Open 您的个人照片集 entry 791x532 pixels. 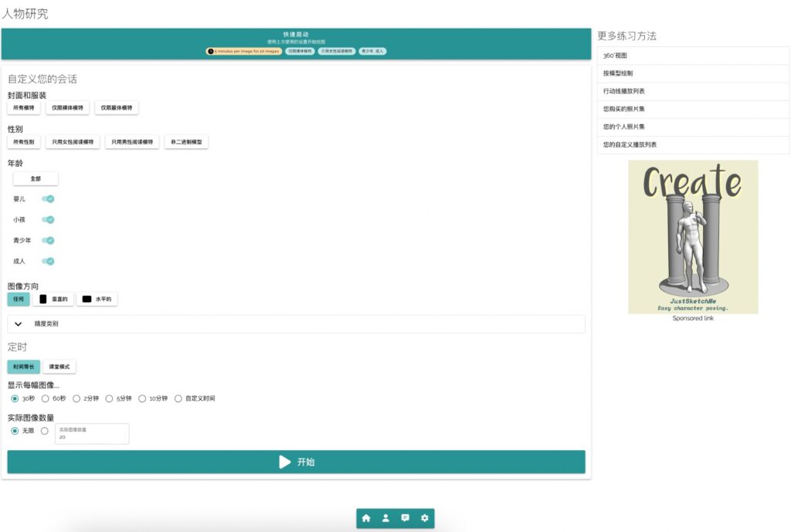click(x=693, y=127)
